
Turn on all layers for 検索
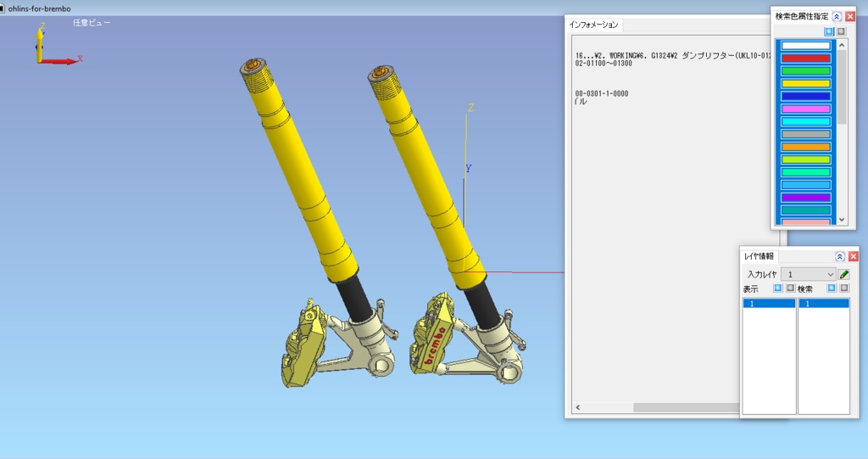point(831,288)
